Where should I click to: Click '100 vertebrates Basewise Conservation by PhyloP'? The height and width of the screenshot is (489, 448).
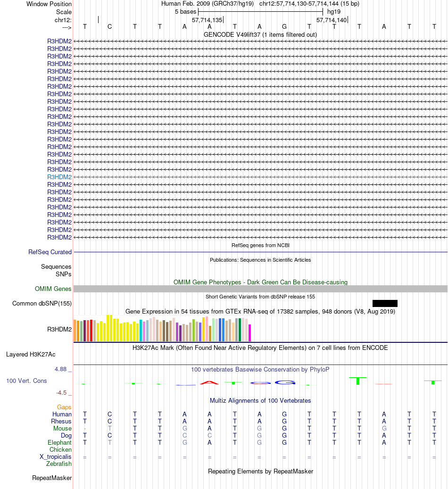tap(260, 370)
